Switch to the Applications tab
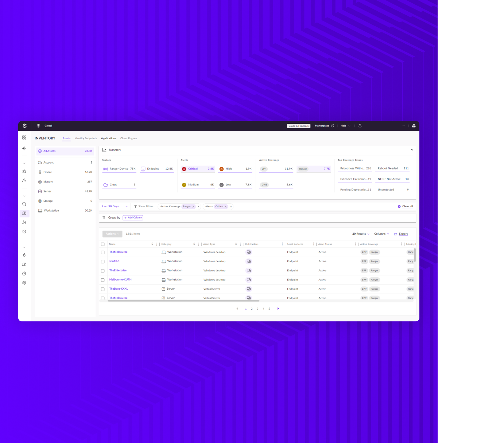 point(109,138)
